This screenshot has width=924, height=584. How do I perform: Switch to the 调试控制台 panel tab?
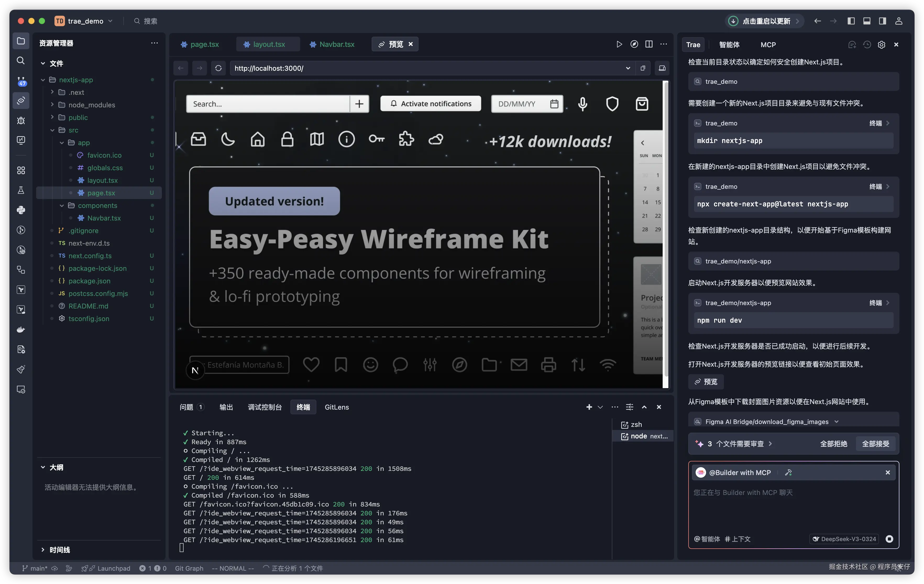pyautogui.click(x=265, y=407)
